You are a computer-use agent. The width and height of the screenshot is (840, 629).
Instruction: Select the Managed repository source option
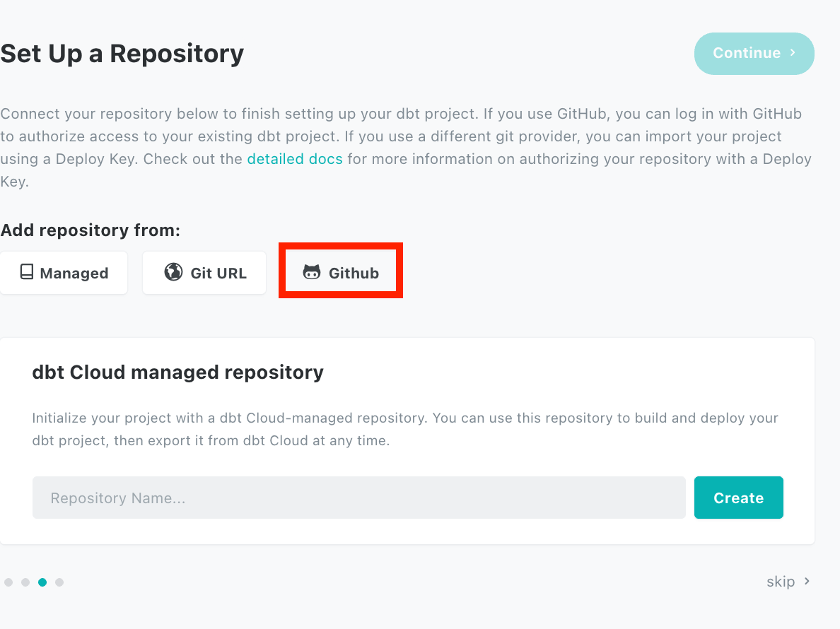point(64,273)
